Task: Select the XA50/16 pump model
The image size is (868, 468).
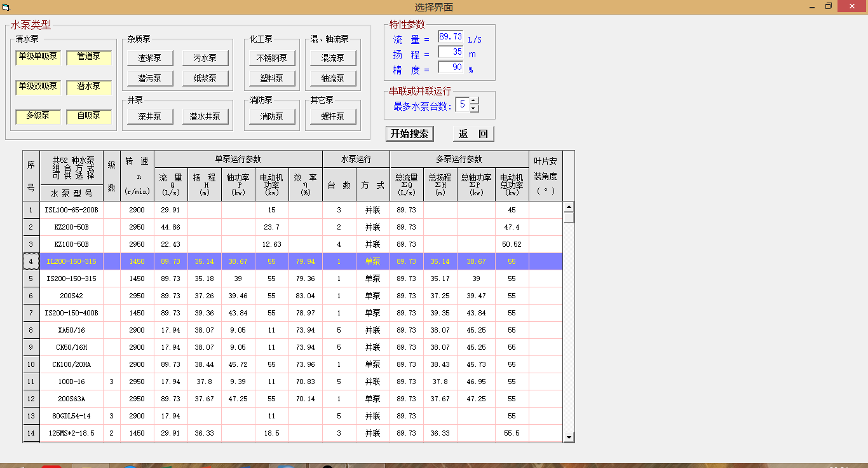Action: pos(71,330)
